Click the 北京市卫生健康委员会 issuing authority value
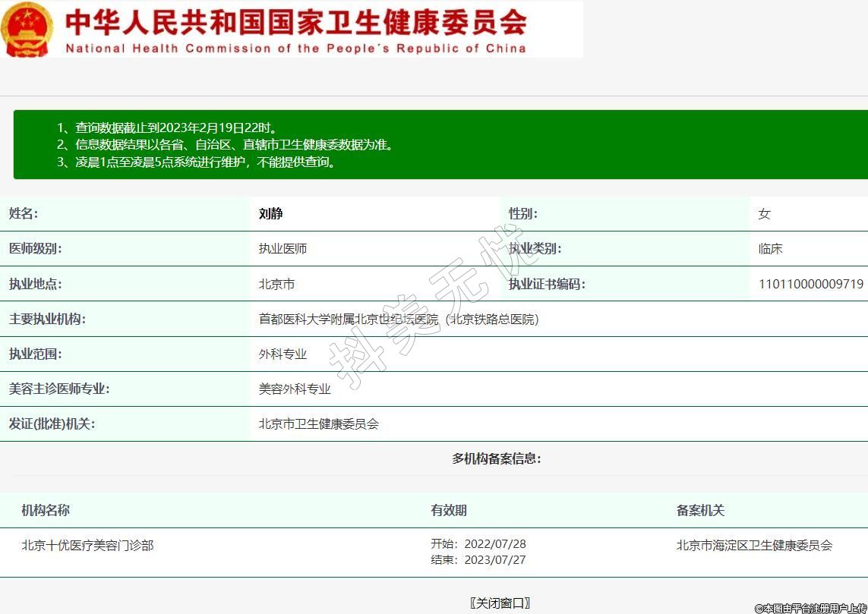The image size is (868, 614). [318, 424]
